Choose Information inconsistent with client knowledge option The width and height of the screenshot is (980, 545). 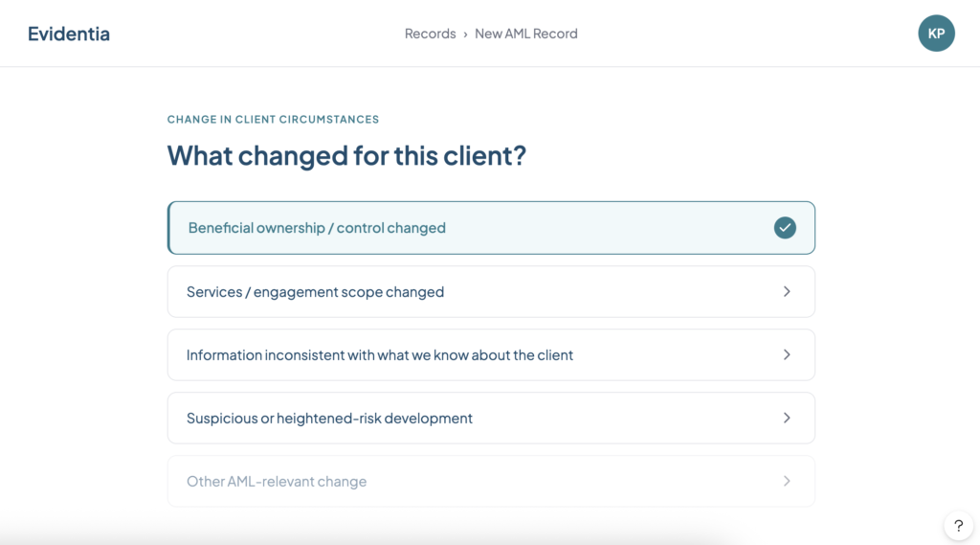(491, 354)
